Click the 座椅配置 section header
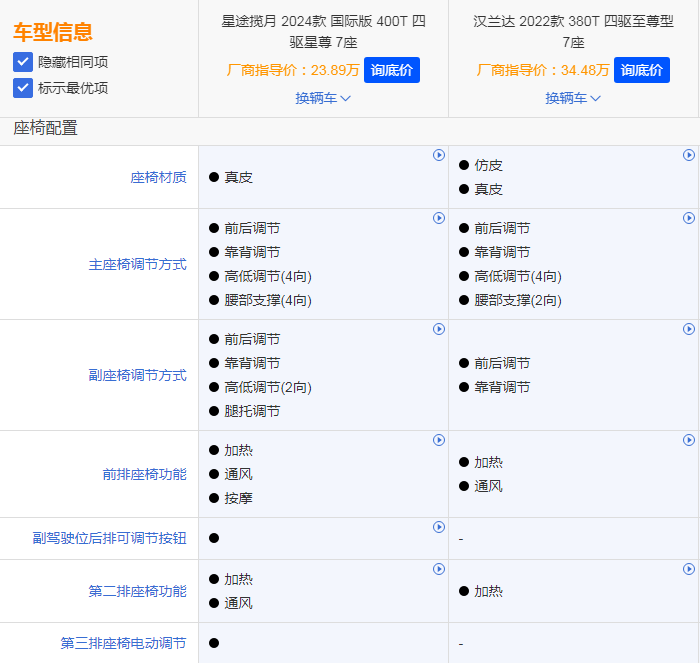 tap(45, 128)
